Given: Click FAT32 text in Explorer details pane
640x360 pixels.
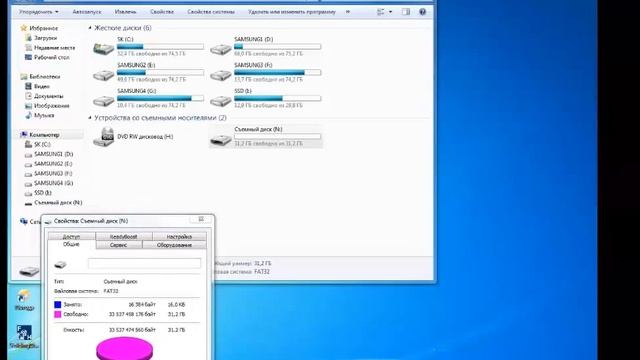Looking at the screenshot, I should point(261,272).
